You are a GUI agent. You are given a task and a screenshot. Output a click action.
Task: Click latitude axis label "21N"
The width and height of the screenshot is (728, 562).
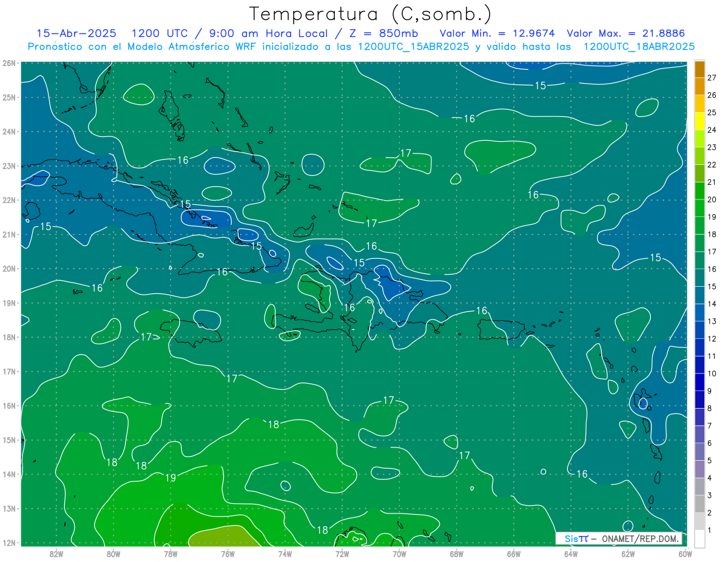pyautogui.click(x=8, y=234)
